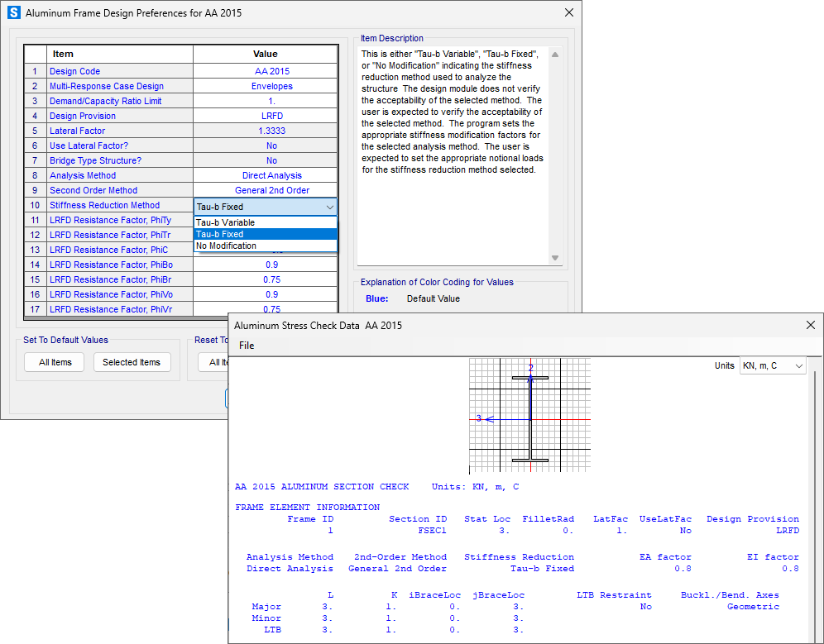Image resolution: width=824 pixels, height=644 pixels.
Task: Click the scroll up arrow in Item Description
Action: coord(555,55)
